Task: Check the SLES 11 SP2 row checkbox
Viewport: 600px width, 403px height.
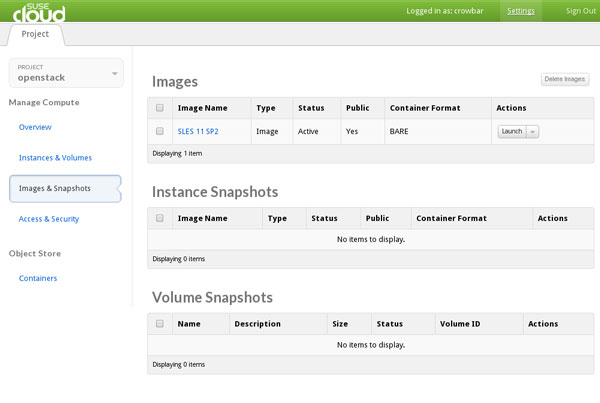Action: tap(160, 131)
